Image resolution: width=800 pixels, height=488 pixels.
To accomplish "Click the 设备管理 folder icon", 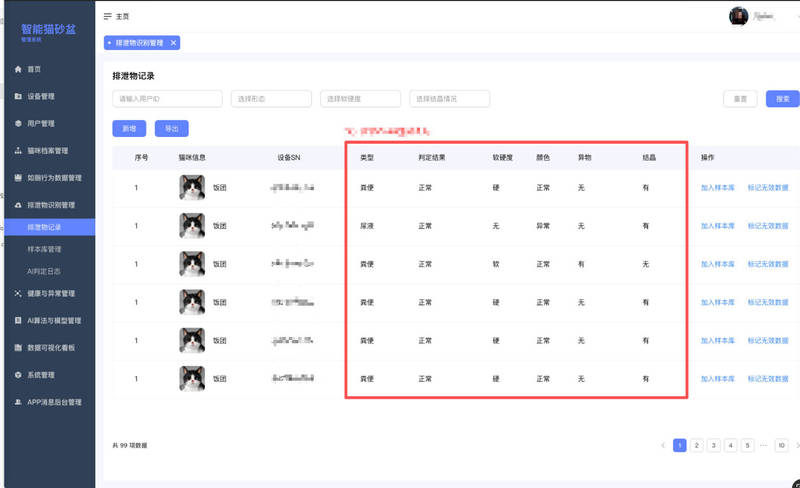I will [18, 96].
